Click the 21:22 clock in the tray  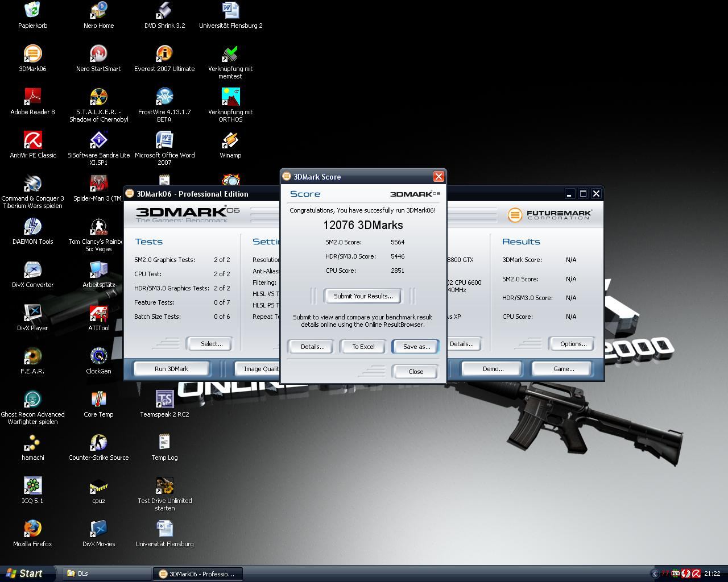point(712,573)
